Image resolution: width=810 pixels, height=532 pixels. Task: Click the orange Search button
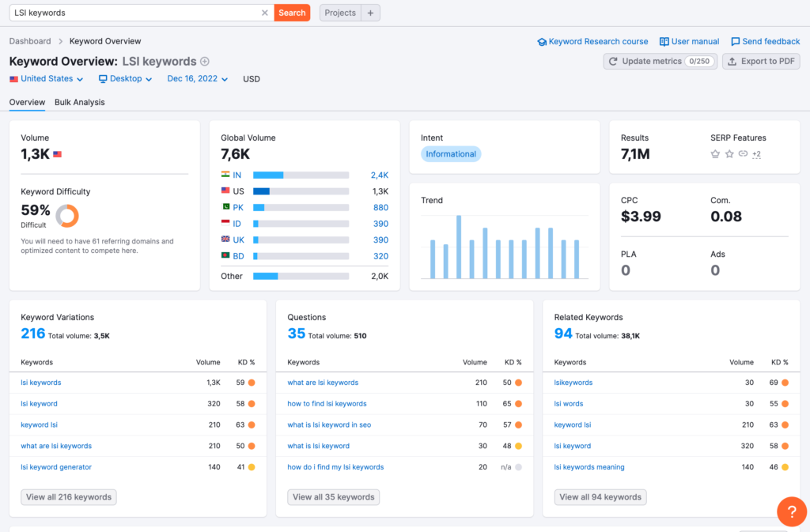292,13
